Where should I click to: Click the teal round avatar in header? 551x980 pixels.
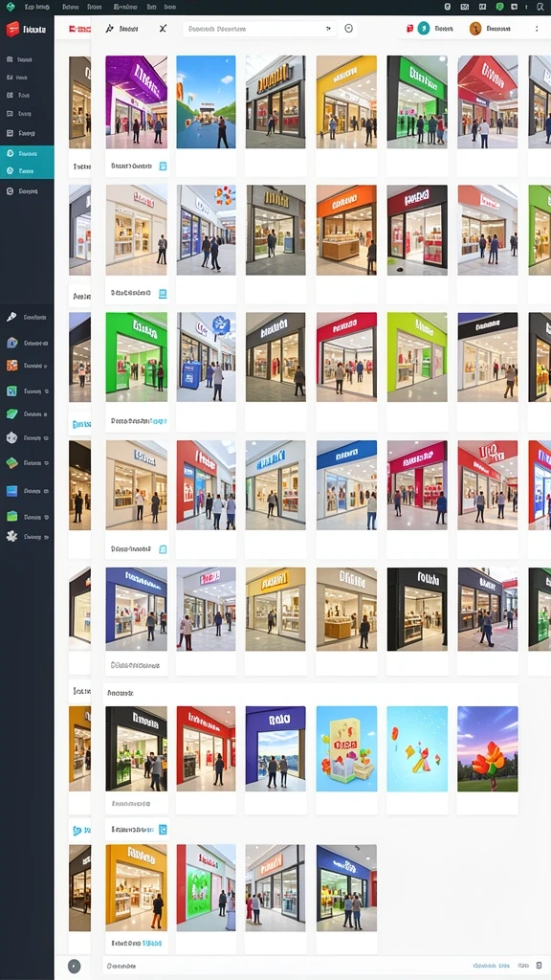pyautogui.click(x=424, y=29)
